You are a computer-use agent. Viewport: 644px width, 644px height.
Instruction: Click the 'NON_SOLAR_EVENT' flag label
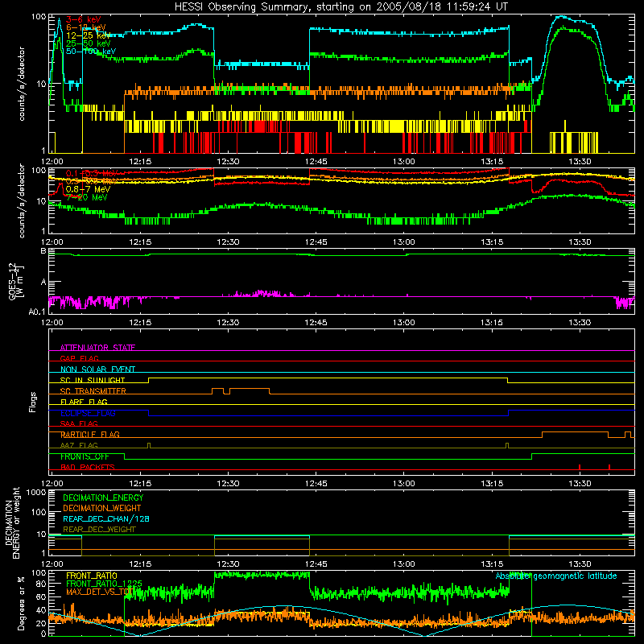(x=97, y=369)
